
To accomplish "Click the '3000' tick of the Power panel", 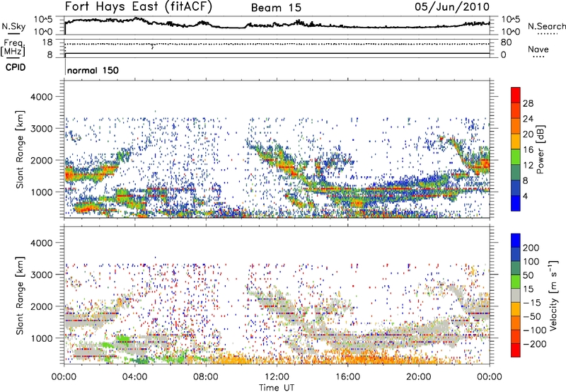I will coord(42,129).
